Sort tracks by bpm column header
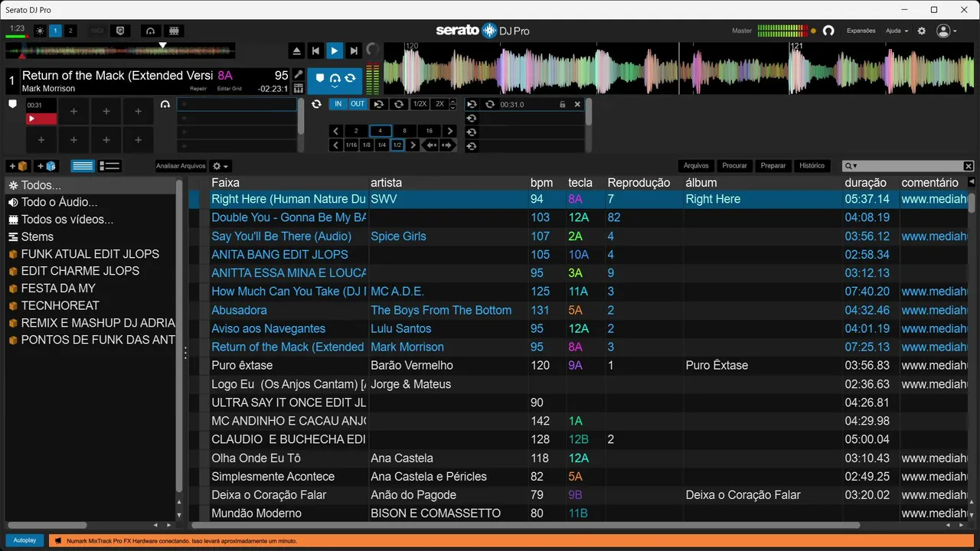Viewport: 980px width, 551px height. click(541, 183)
